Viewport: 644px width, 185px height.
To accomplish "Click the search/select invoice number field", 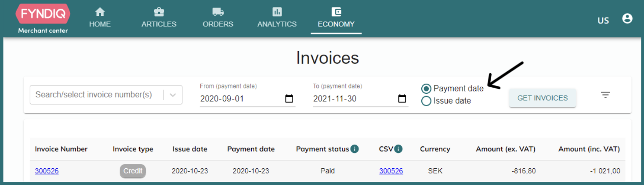I will pyautogui.click(x=106, y=95).
